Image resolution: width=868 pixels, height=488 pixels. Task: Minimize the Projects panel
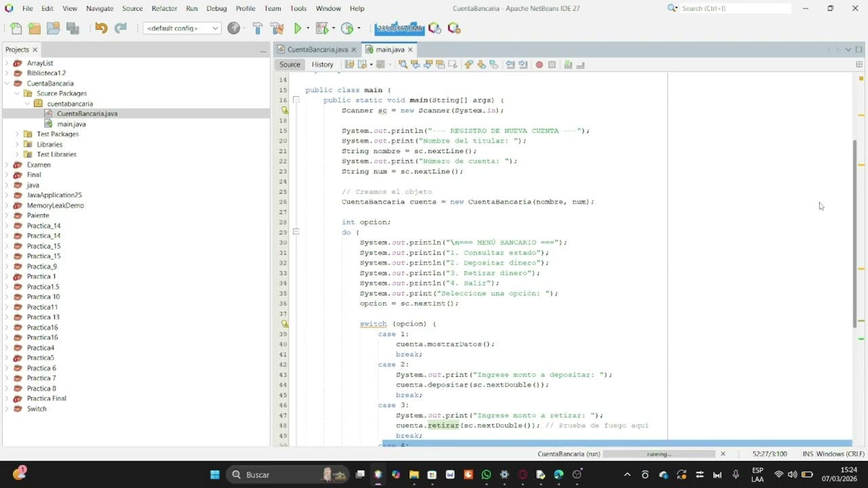click(263, 50)
